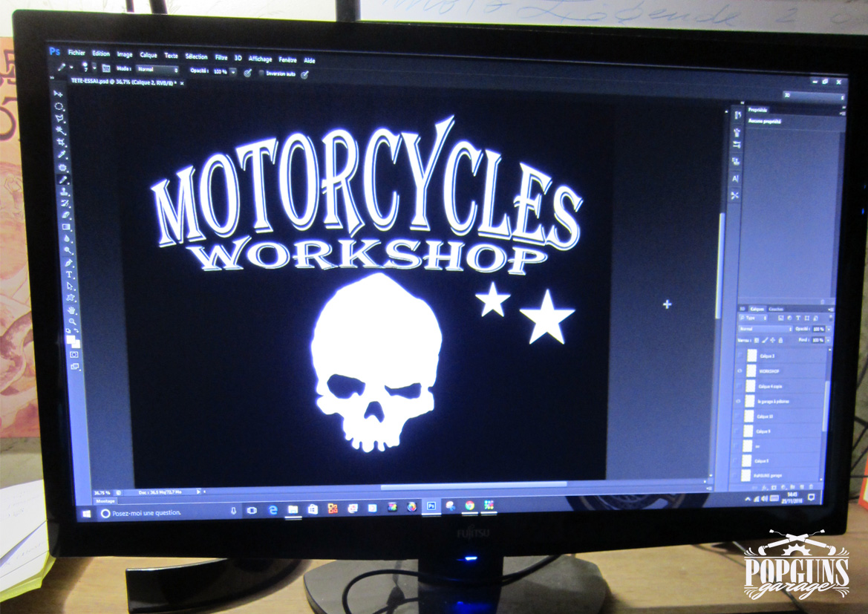Image resolution: width=868 pixels, height=614 pixels.
Task: Open the brush preset picker arrow
Action: 94,67
